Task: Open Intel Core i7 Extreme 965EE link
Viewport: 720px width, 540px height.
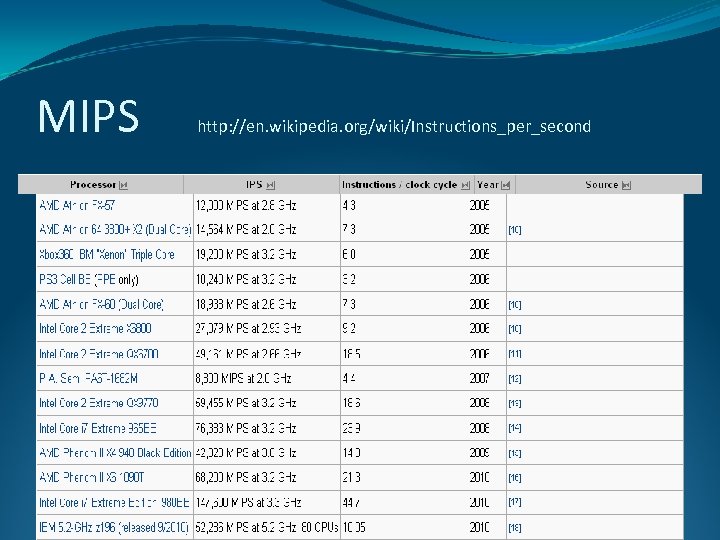Action: coord(97,428)
